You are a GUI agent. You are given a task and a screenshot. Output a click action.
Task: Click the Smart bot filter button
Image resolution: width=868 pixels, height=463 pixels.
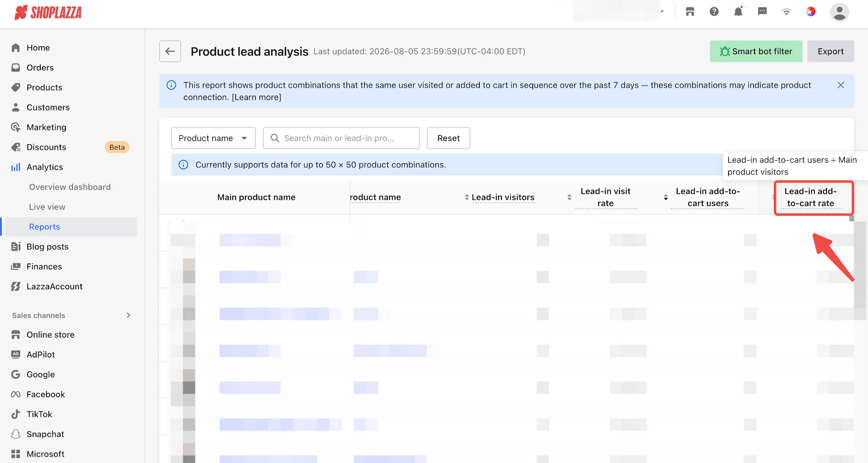pos(756,51)
